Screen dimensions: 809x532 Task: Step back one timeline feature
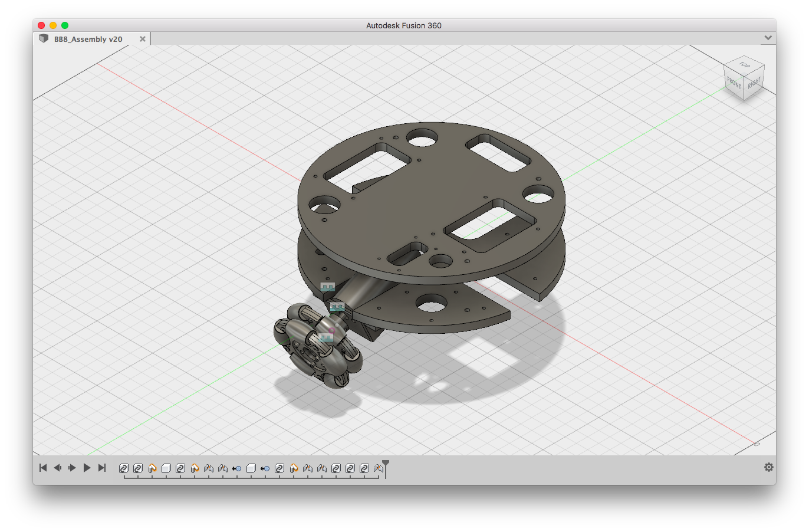tap(57, 468)
